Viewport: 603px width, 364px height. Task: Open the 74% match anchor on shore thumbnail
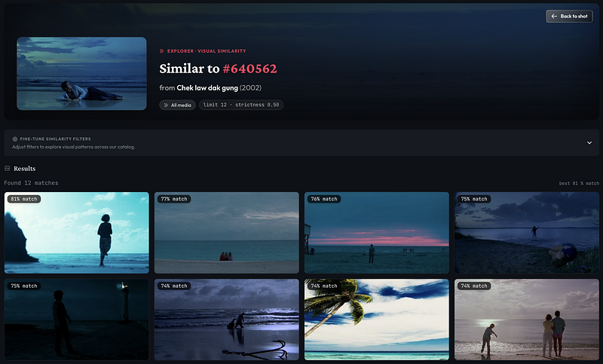click(227, 320)
